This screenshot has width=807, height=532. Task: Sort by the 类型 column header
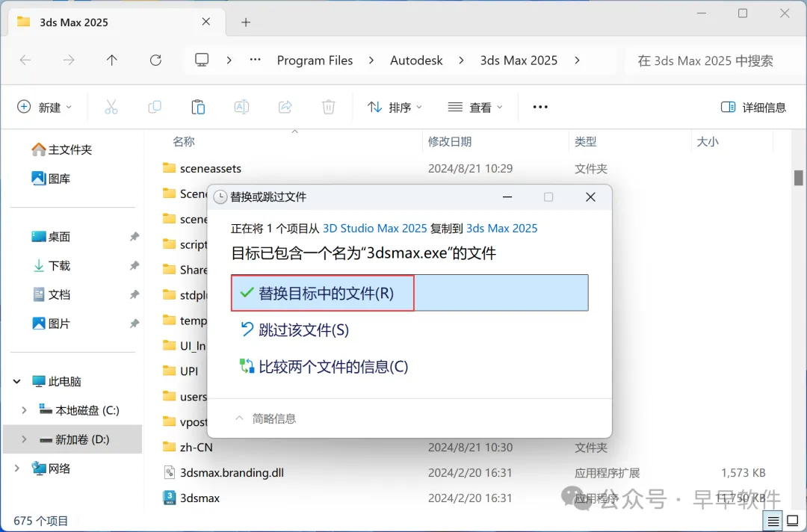585,141
